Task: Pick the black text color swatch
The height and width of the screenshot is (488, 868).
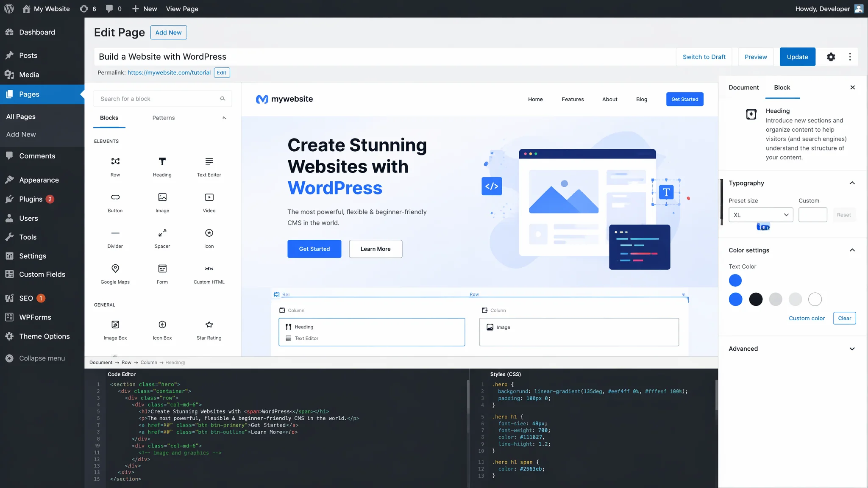Action: point(755,299)
